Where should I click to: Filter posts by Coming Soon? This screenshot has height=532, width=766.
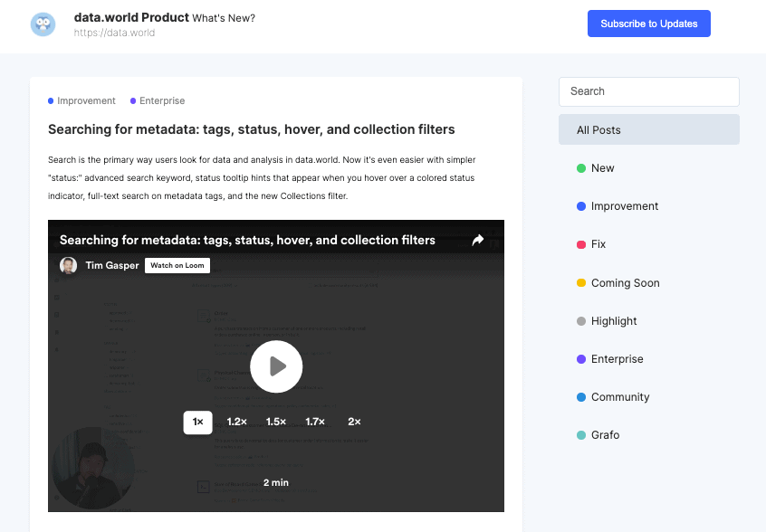[618, 283]
